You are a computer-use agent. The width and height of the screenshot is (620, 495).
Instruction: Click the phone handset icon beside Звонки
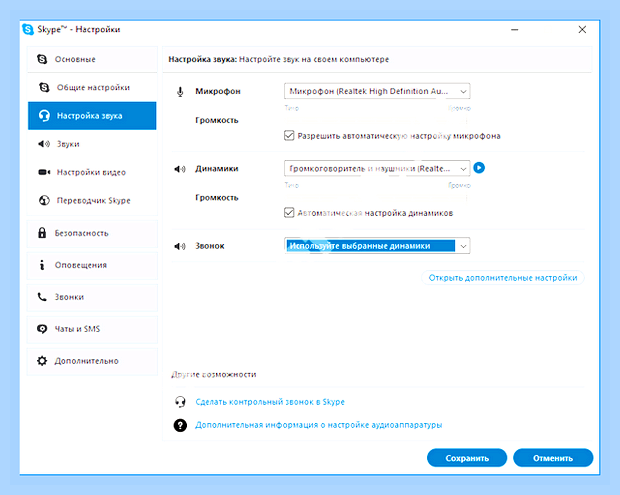[x=42, y=297]
